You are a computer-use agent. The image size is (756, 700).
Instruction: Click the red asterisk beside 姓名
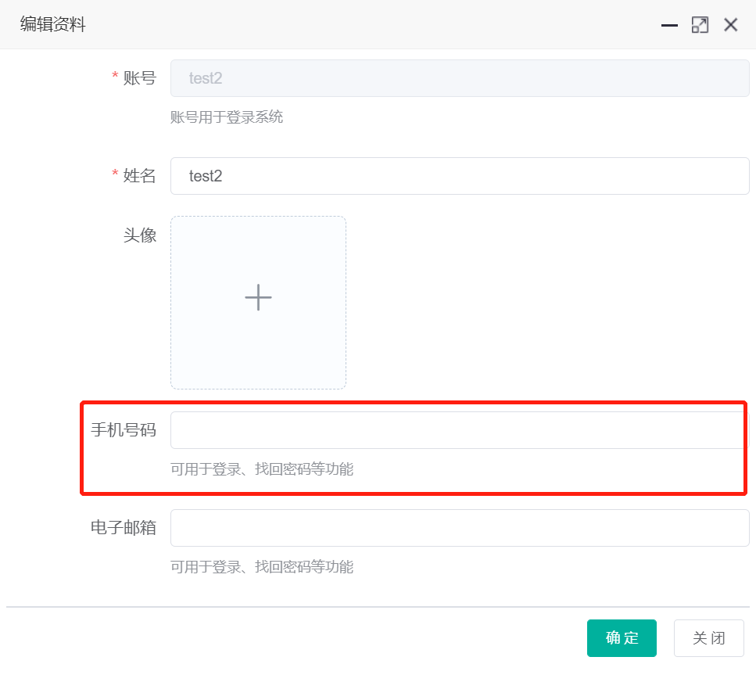click(115, 174)
